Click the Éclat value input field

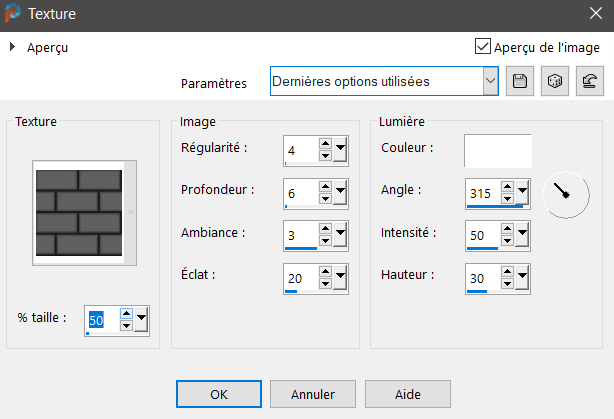tap(299, 277)
